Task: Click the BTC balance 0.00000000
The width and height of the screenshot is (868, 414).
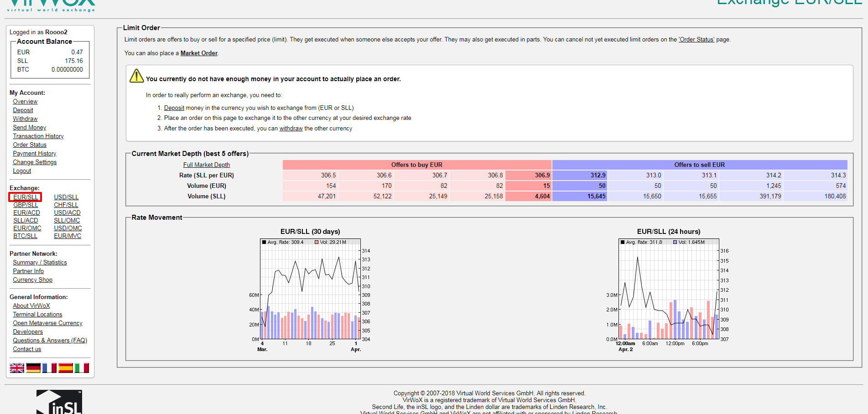Action: [x=67, y=70]
